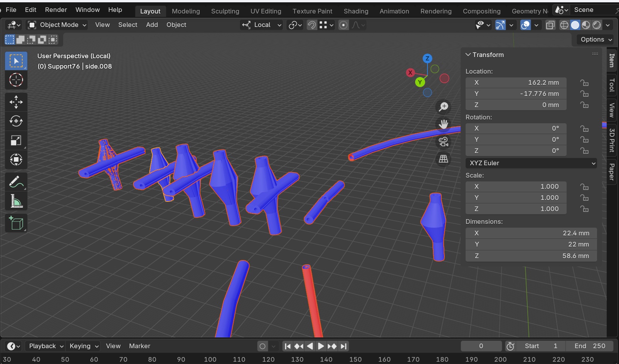Screen dimensions: 619x364
Task: Open the Render menu
Action: pyautogui.click(x=56, y=10)
